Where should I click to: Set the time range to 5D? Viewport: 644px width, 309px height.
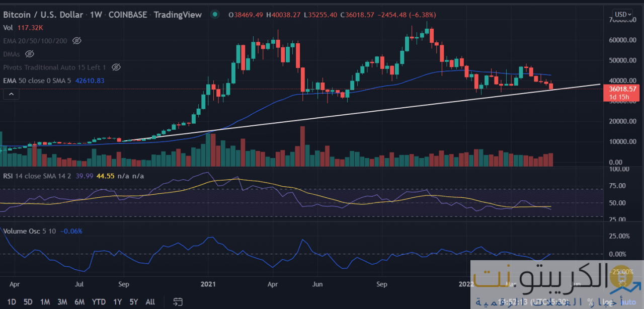(28, 302)
